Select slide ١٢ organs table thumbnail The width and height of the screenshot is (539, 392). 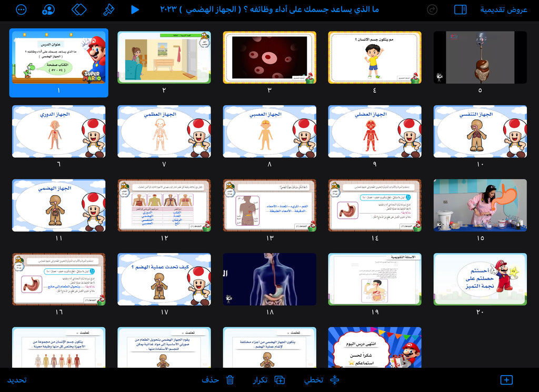point(164,205)
